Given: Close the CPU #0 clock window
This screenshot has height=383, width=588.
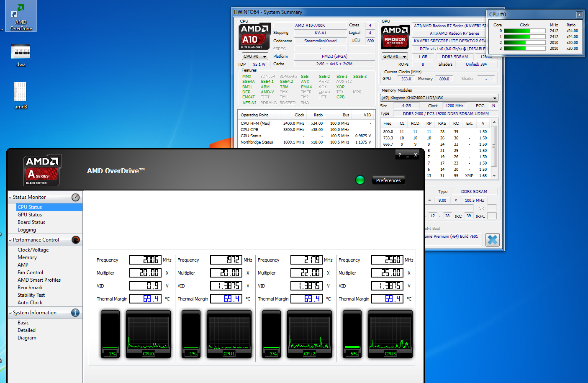Looking at the screenshot, I should [579, 15].
